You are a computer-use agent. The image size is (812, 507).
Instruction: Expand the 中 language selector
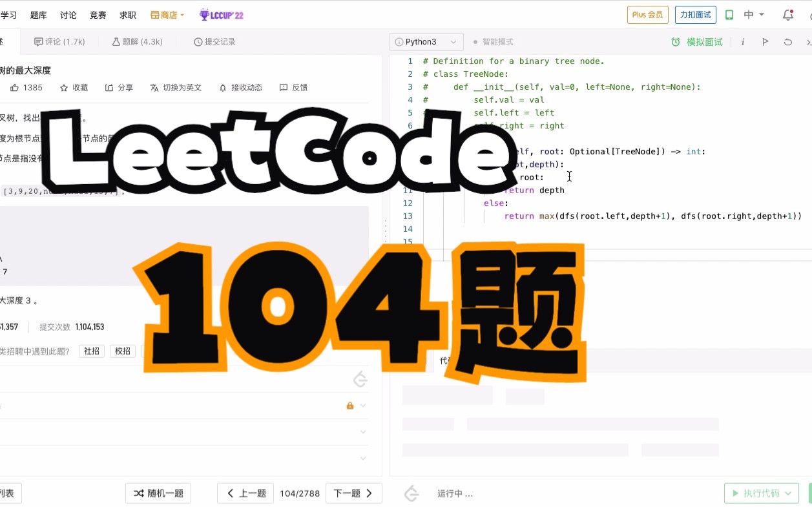coord(755,14)
